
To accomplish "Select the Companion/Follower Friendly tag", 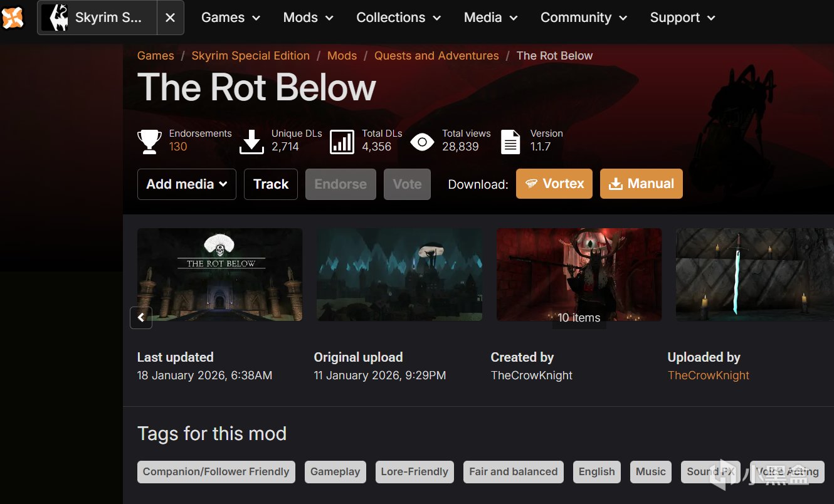I will pyautogui.click(x=216, y=472).
